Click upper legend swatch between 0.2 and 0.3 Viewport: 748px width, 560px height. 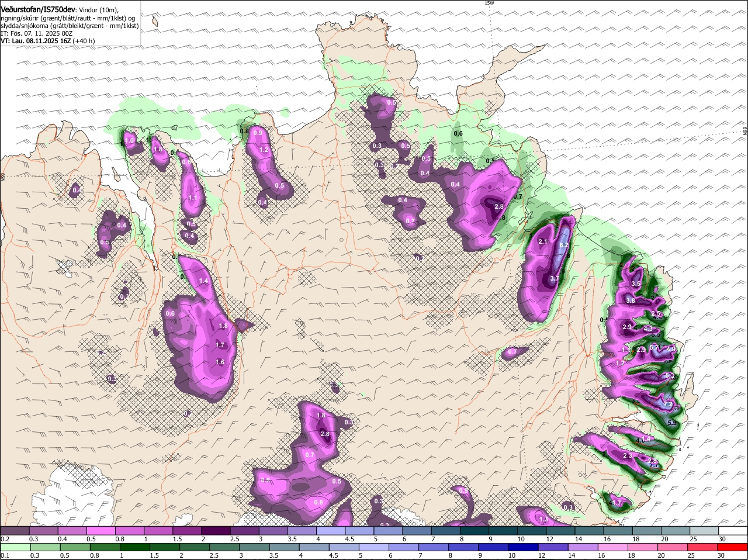click(15, 531)
